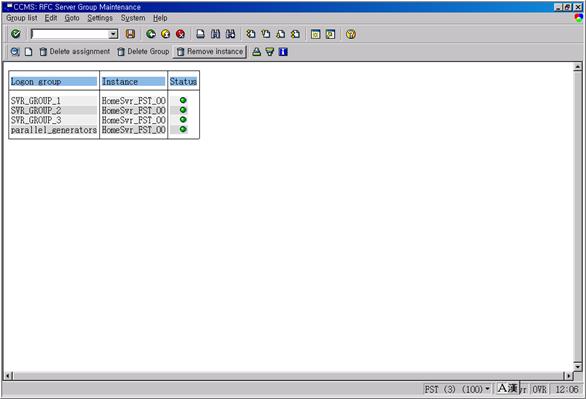Image resolution: width=586 pixels, height=399 pixels.
Task: Go back with the green Back arrow icon
Action: click(151, 34)
